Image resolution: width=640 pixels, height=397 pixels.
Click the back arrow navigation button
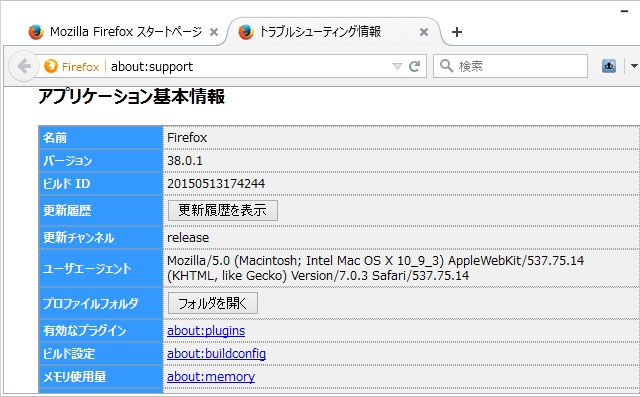pyautogui.click(x=24, y=66)
